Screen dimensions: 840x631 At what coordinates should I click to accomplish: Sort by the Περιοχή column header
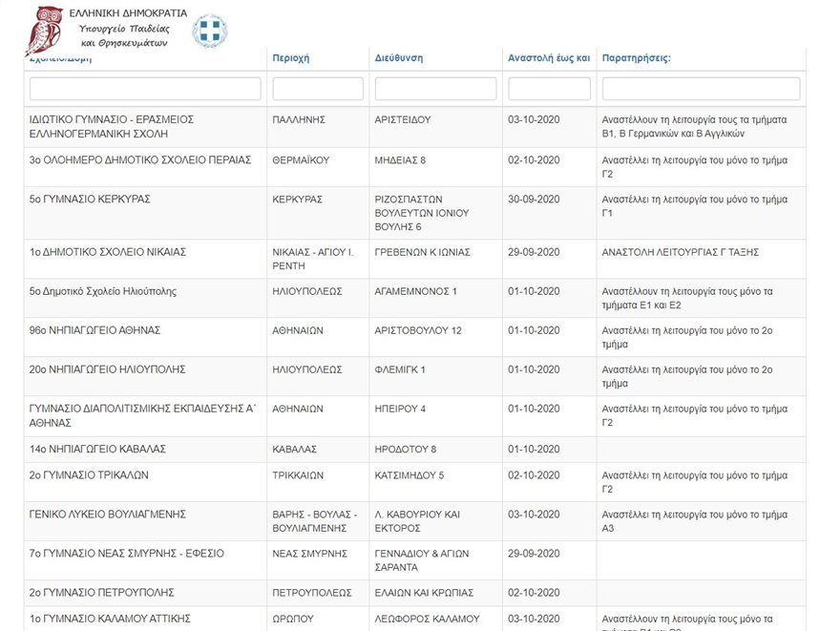[291, 58]
